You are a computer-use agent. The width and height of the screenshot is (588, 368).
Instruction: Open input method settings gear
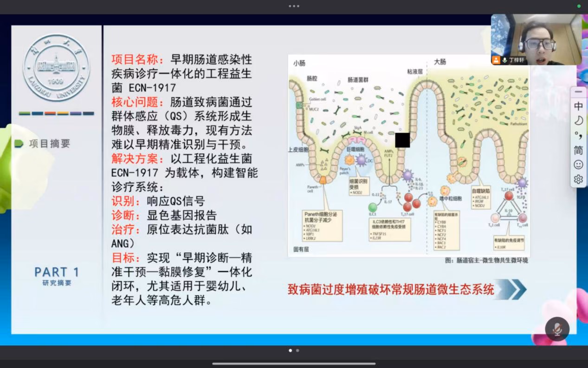(578, 179)
